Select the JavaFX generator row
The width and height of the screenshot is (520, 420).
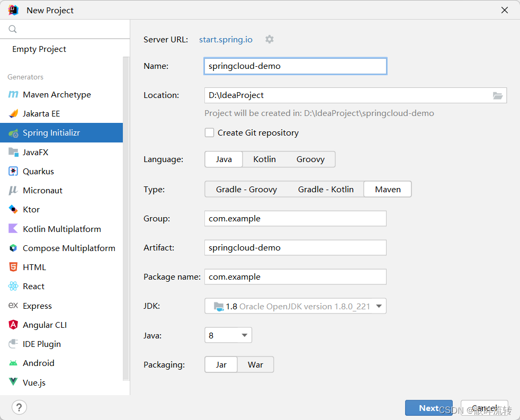61,153
